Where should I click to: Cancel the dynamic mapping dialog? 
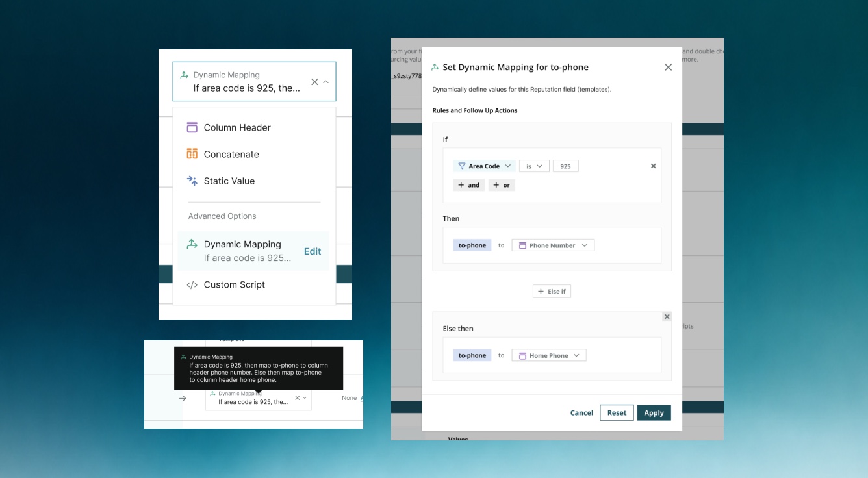pyautogui.click(x=581, y=413)
